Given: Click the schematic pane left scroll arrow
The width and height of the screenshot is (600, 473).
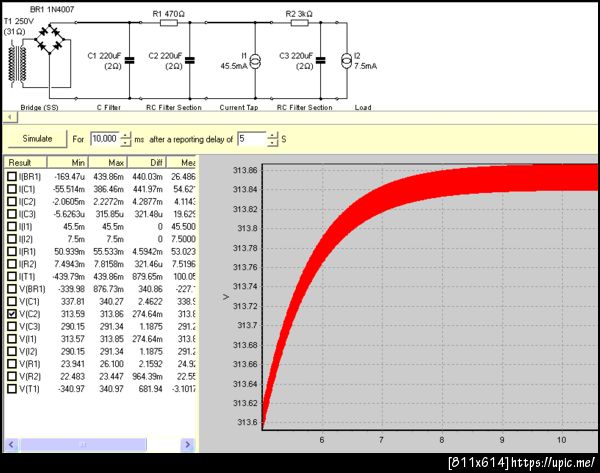Looking at the screenshot, I should pos(10,117).
